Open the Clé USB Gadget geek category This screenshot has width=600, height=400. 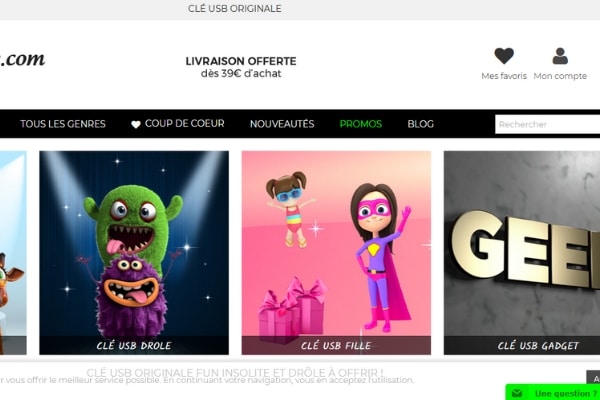coord(522,253)
